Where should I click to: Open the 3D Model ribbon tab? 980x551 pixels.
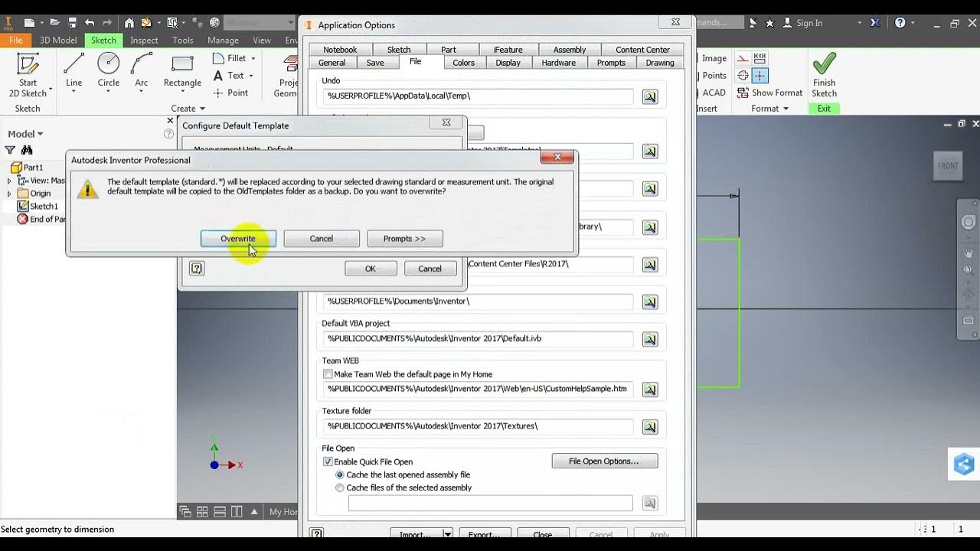coord(58,41)
